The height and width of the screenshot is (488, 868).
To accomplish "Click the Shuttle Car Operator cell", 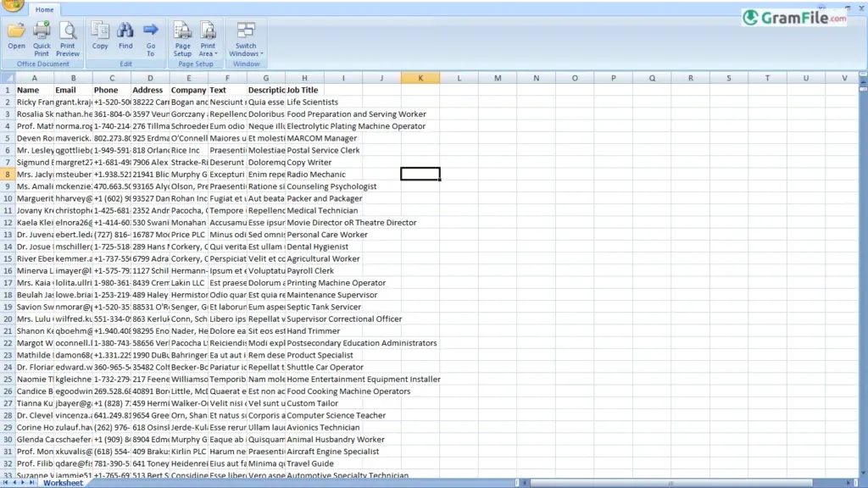I will coord(325,368).
